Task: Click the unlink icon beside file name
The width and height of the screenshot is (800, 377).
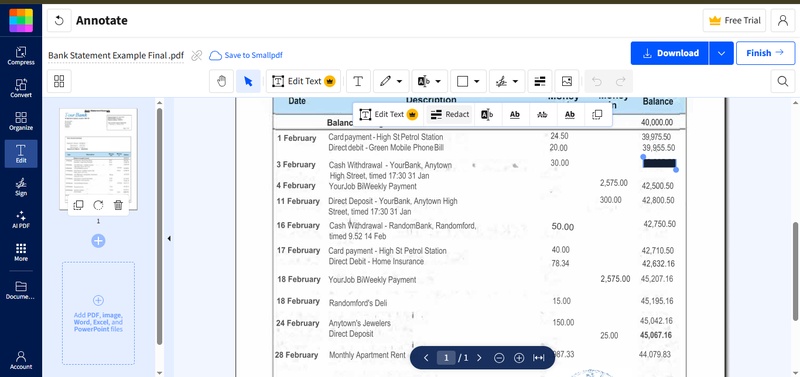Action: click(196, 56)
